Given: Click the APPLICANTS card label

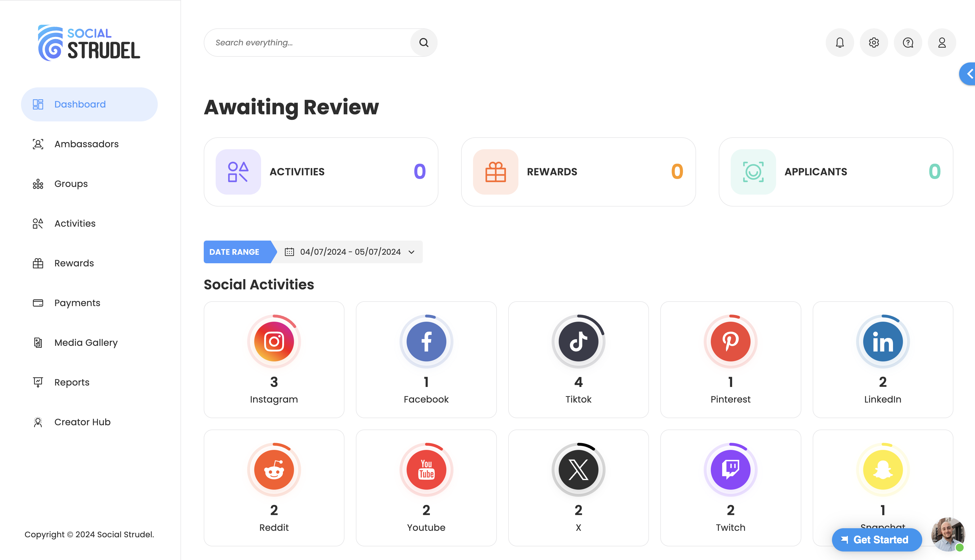Looking at the screenshot, I should coord(816,172).
